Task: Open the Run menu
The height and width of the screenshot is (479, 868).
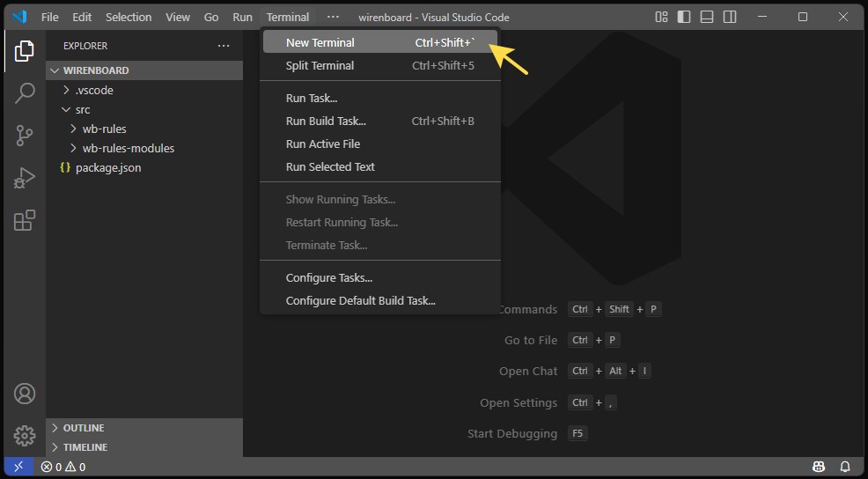Action: tap(242, 17)
